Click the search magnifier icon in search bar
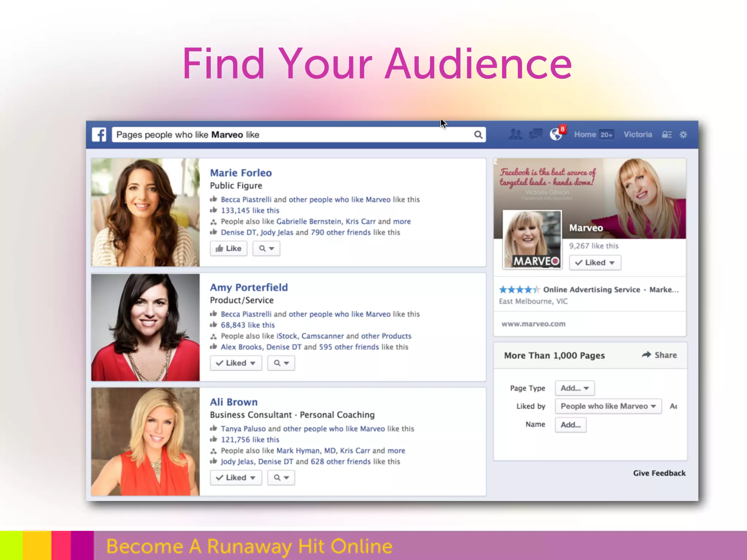 click(x=478, y=135)
